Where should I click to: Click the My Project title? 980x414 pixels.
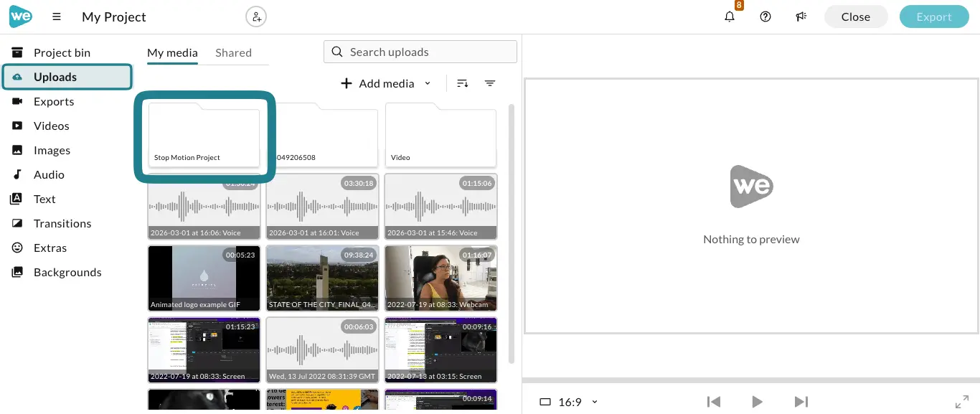(x=114, y=17)
